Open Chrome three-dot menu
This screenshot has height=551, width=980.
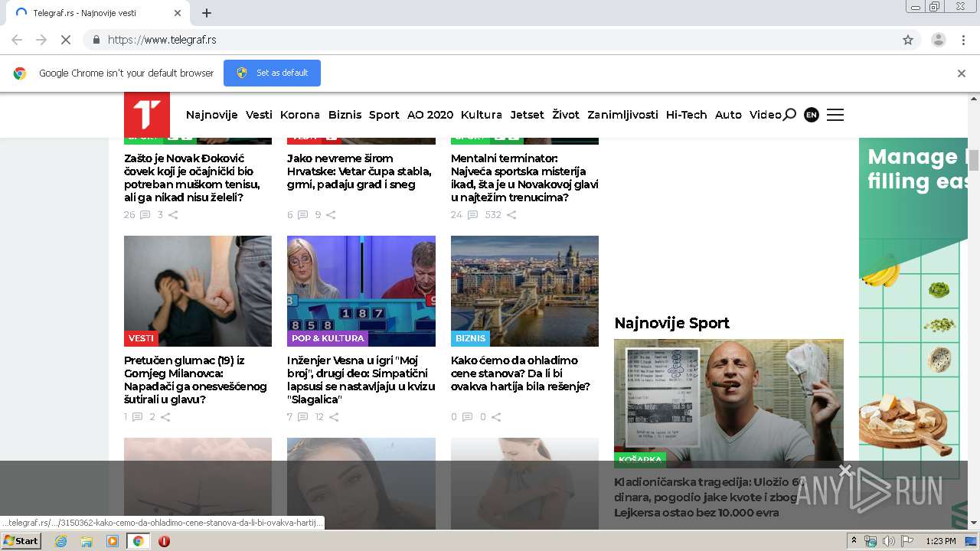coord(963,40)
